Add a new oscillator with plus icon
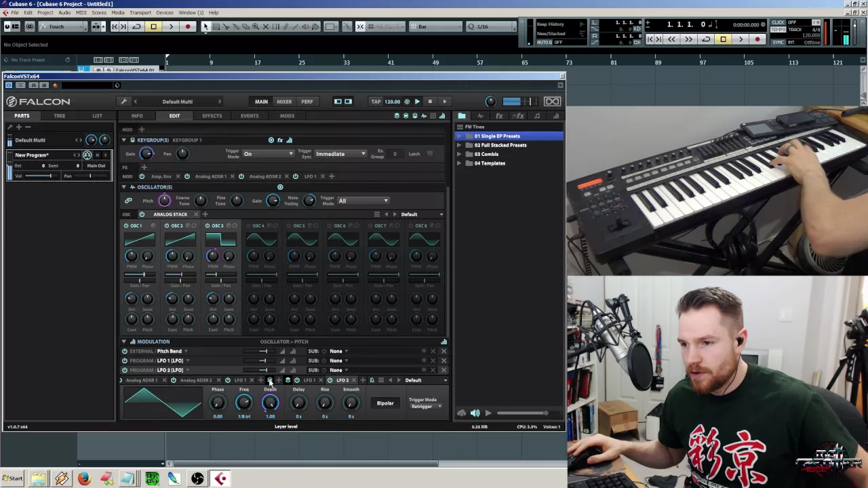This screenshot has height=488, width=868. coord(205,214)
